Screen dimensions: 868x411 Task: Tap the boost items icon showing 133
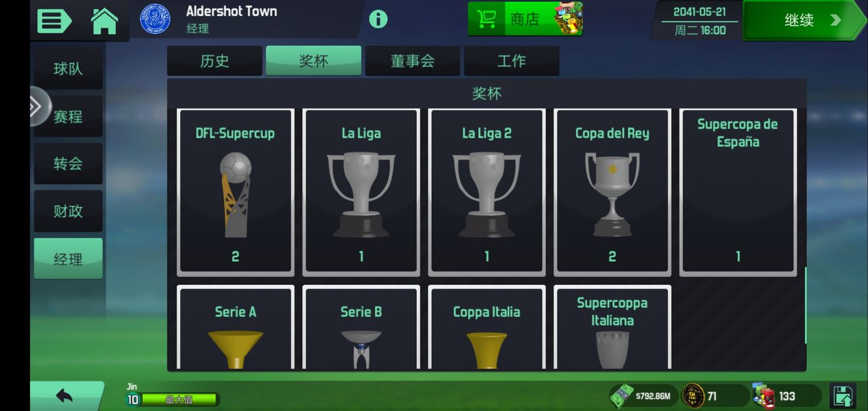[764, 396]
